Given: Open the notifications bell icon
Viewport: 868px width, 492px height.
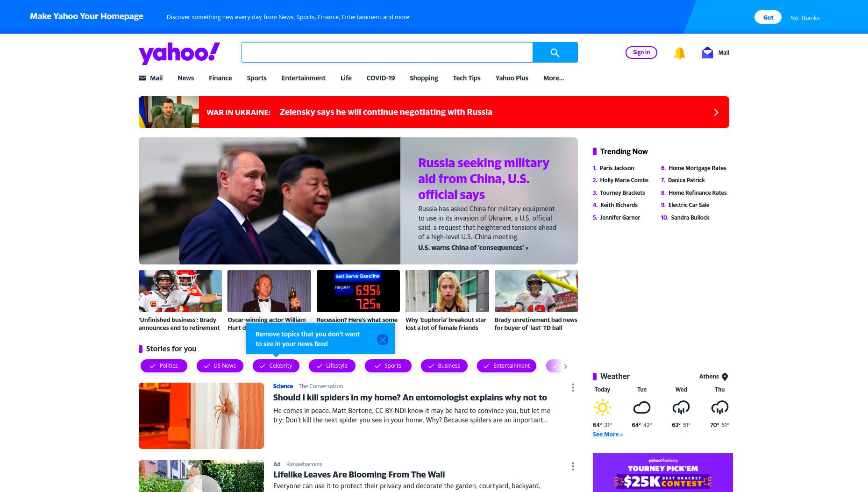Looking at the screenshot, I should pyautogui.click(x=679, y=53).
